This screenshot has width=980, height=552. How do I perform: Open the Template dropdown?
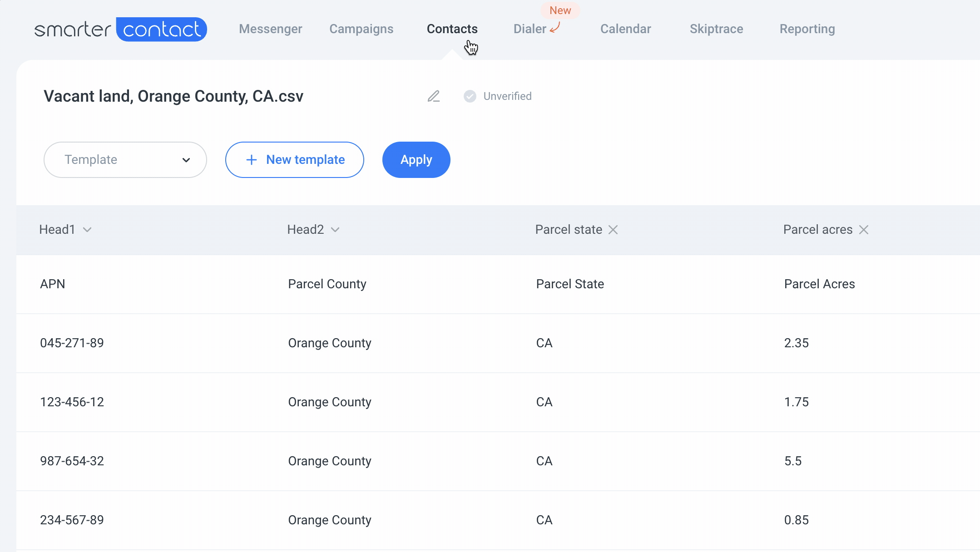pyautogui.click(x=125, y=160)
